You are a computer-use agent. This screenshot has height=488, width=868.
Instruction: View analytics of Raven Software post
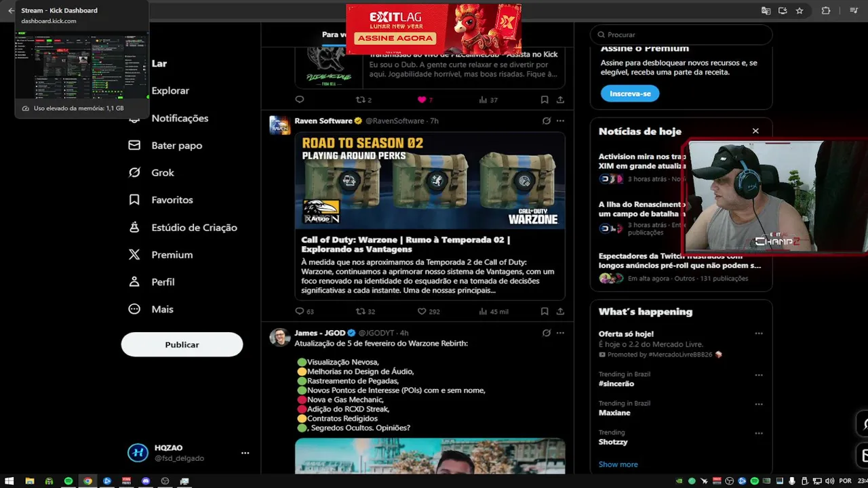483,311
